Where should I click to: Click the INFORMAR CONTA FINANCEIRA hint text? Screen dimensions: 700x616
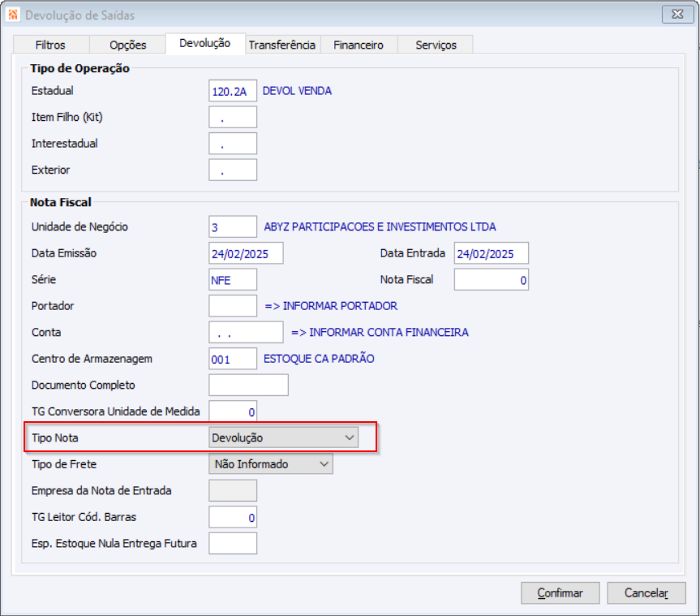[x=380, y=332]
